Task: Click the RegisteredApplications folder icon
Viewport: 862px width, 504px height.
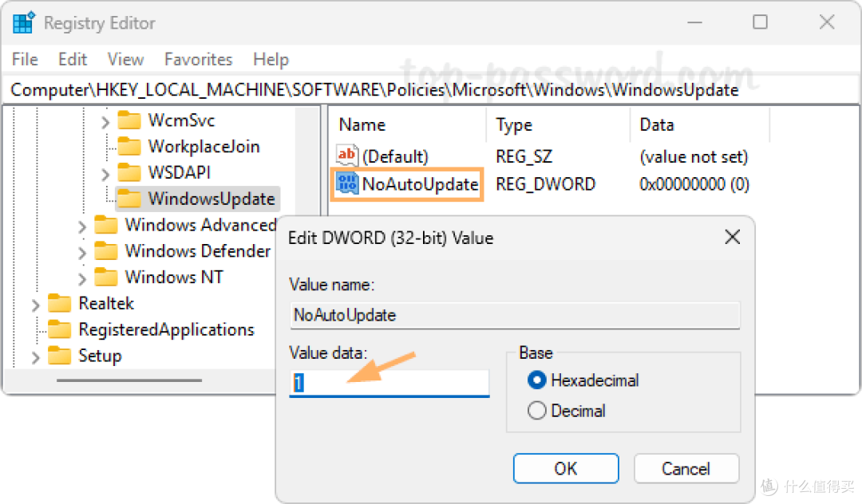Action: click(x=59, y=329)
